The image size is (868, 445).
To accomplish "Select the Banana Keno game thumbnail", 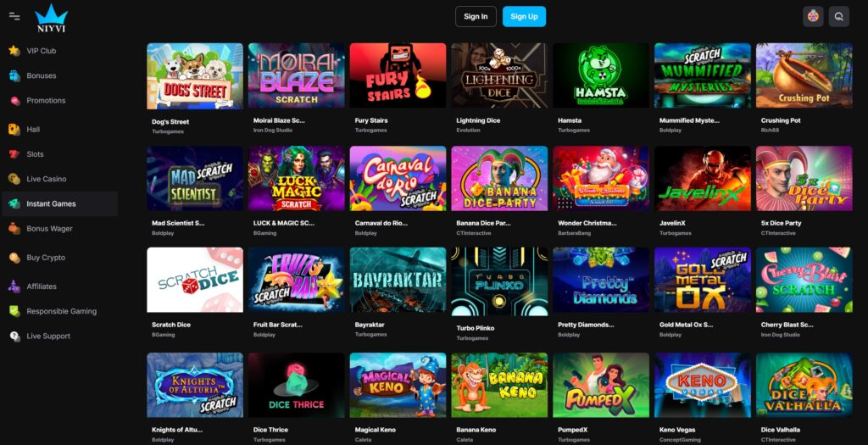I will 499,385.
